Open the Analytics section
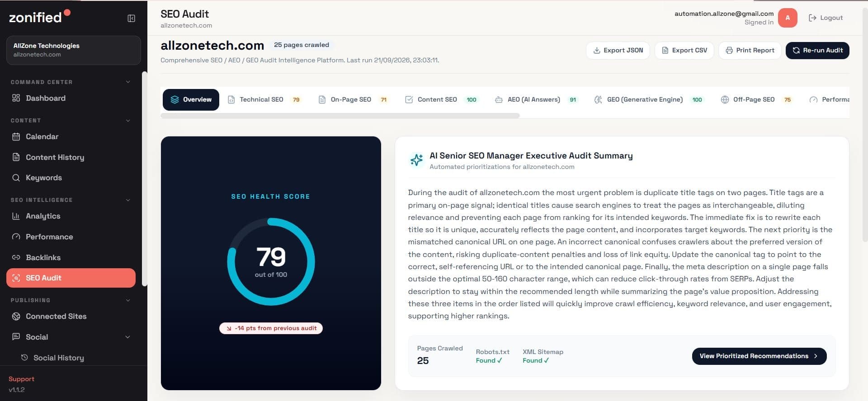Viewport: 868px width, 401px height. tap(71, 216)
